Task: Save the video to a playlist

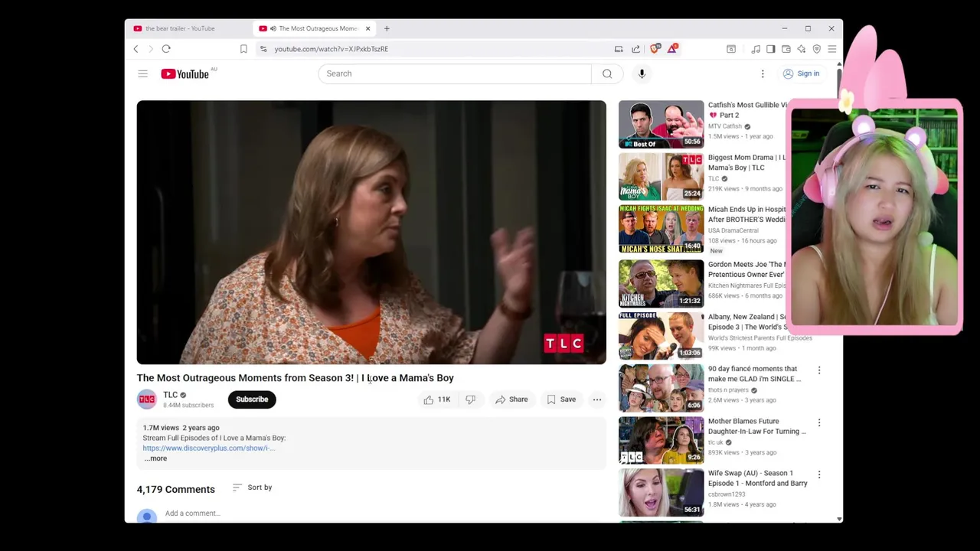Action: coord(561,399)
